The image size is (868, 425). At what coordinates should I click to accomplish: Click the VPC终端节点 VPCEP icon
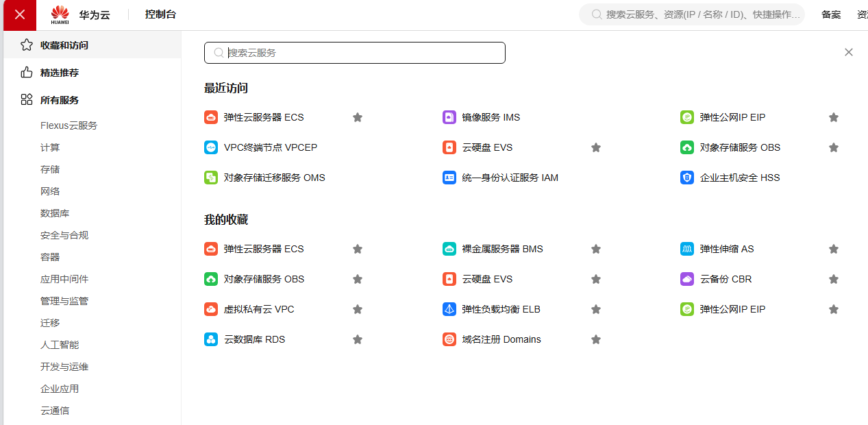tap(211, 147)
